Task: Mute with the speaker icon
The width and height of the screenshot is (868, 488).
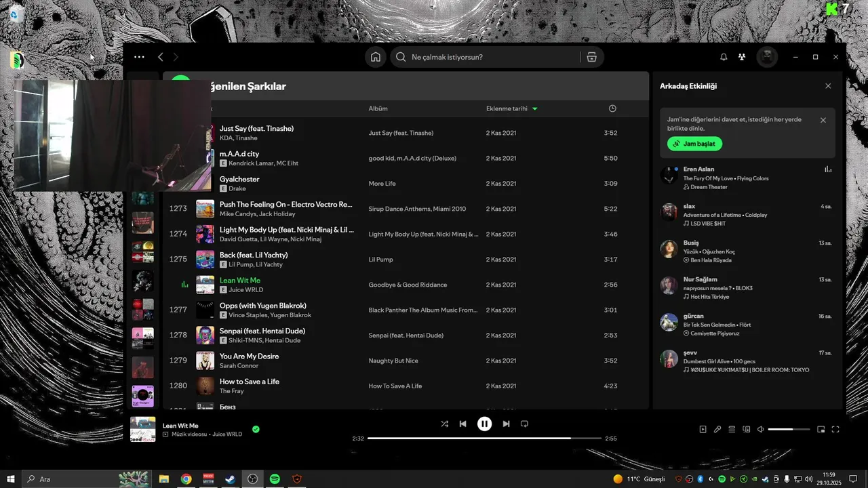Action: [x=760, y=429]
